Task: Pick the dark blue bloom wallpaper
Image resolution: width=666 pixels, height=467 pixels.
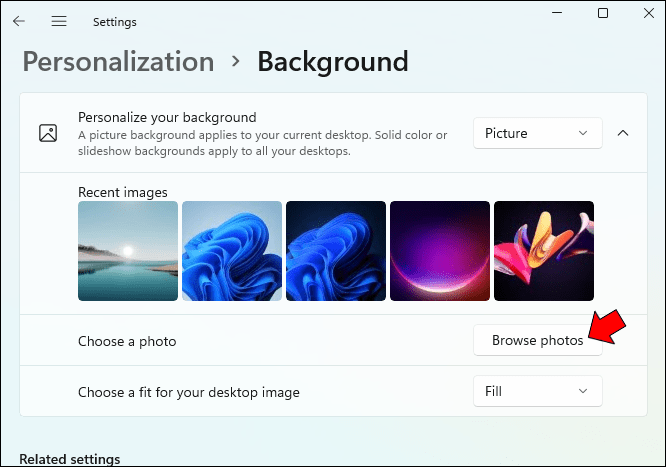Action: 336,251
